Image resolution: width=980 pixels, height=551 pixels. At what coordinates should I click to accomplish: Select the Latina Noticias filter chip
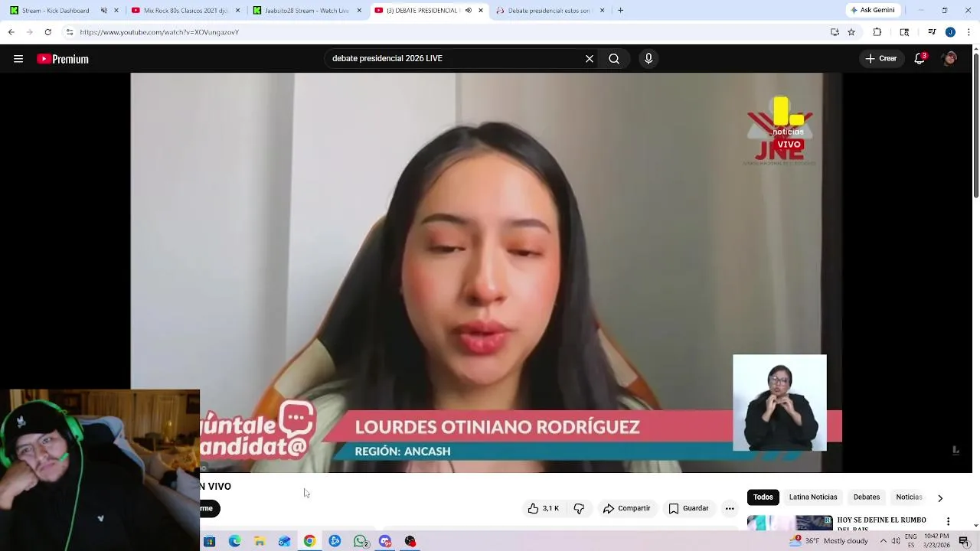(x=813, y=497)
